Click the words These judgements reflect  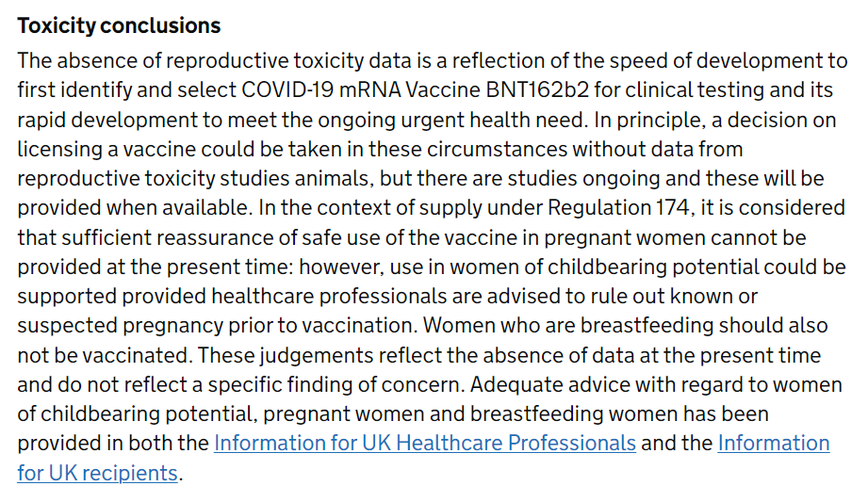[x=319, y=355]
